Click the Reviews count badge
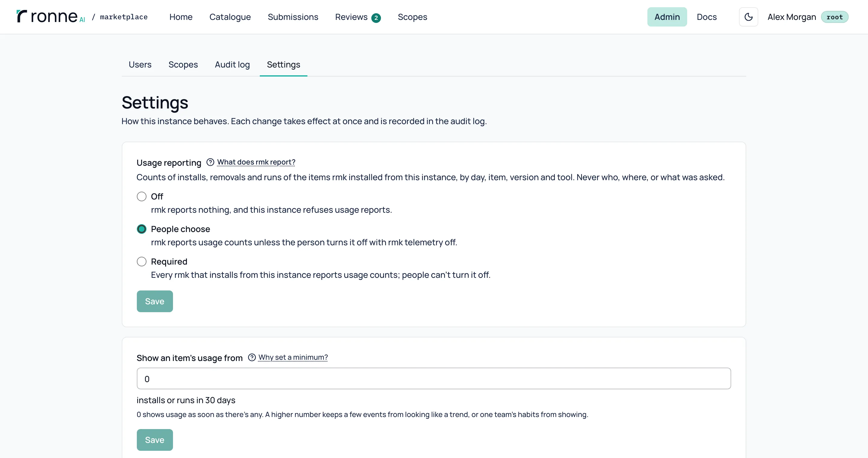 click(x=376, y=18)
